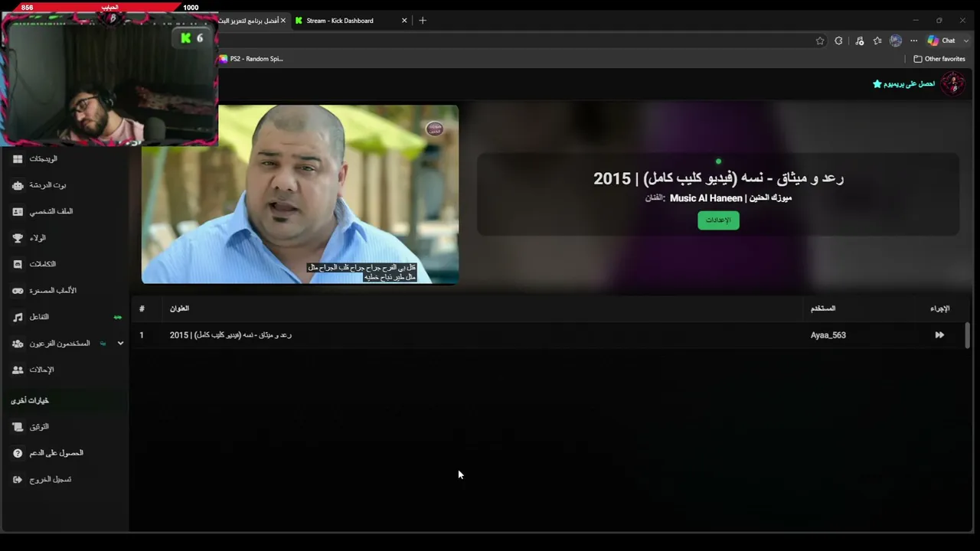This screenshot has width=980, height=551.
Task: Open the PS2 - Random Spi... bookmark
Action: 251,59
